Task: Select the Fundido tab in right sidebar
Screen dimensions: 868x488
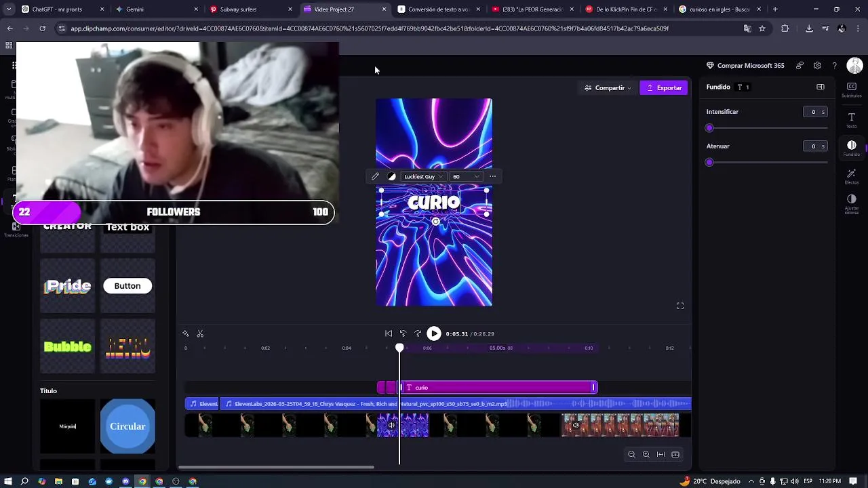Action: coord(852,148)
